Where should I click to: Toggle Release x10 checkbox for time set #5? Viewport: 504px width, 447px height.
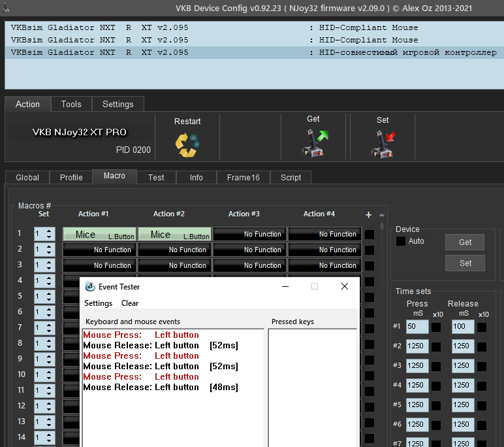click(482, 406)
